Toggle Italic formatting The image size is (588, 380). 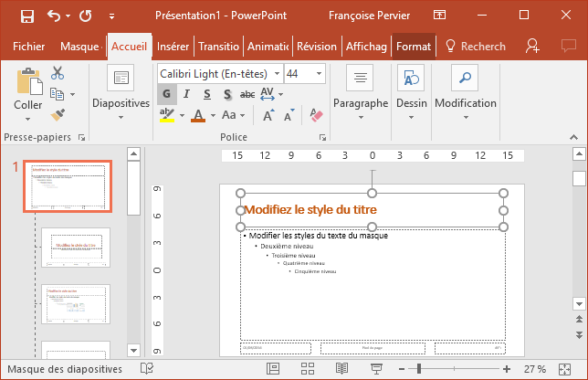[x=186, y=94]
